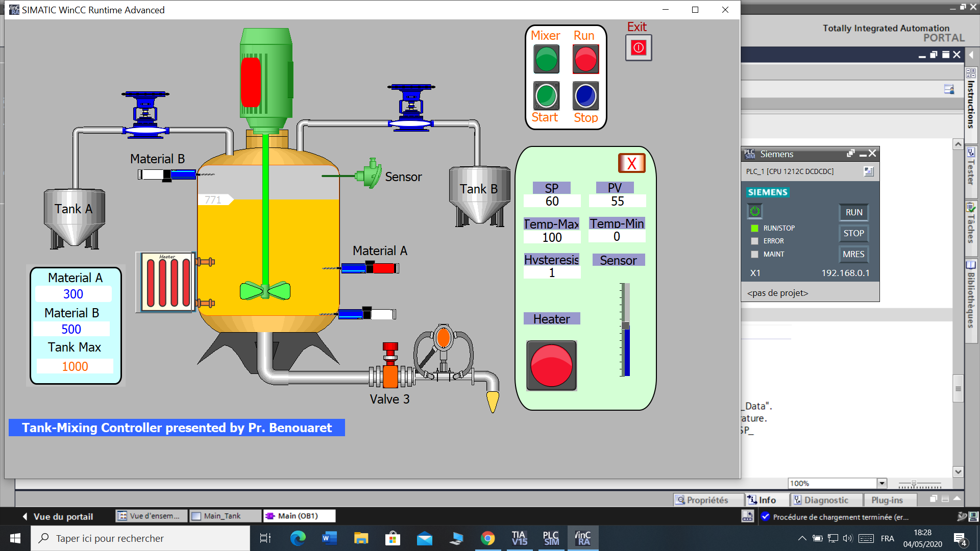Click the red Exit power icon
Screen dimensions: 980x551
[x=639, y=48]
